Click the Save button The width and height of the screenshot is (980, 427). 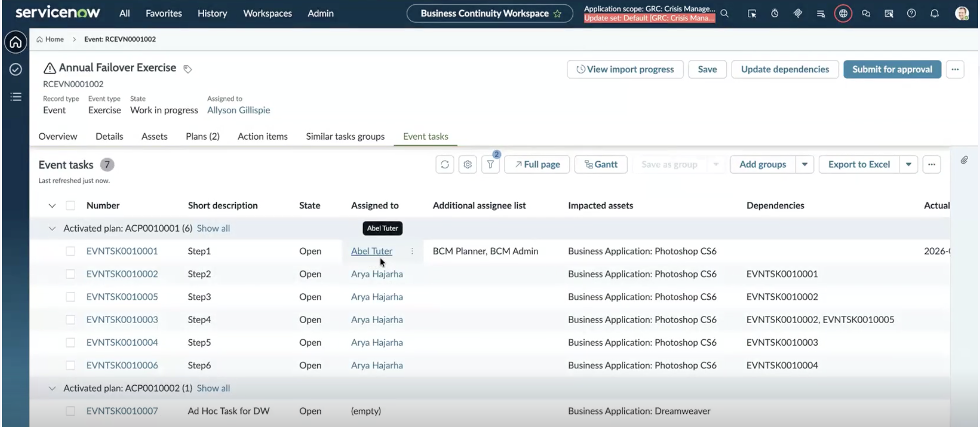pyautogui.click(x=707, y=69)
